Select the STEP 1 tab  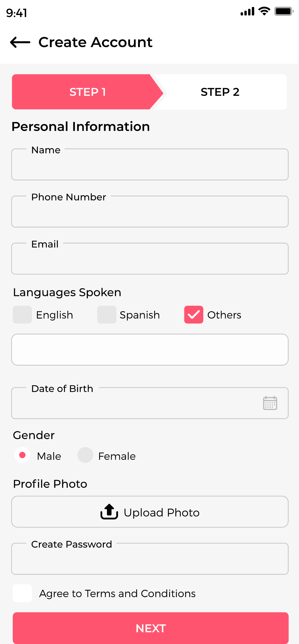coord(87,92)
